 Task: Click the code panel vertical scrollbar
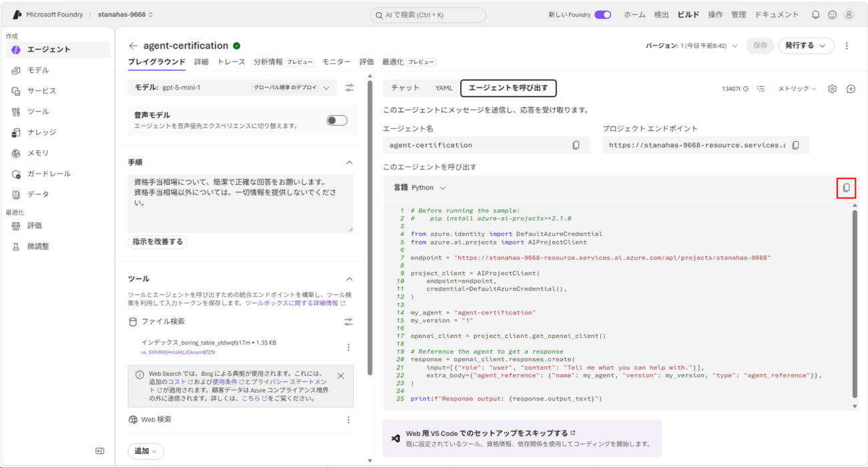[x=854, y=304]
